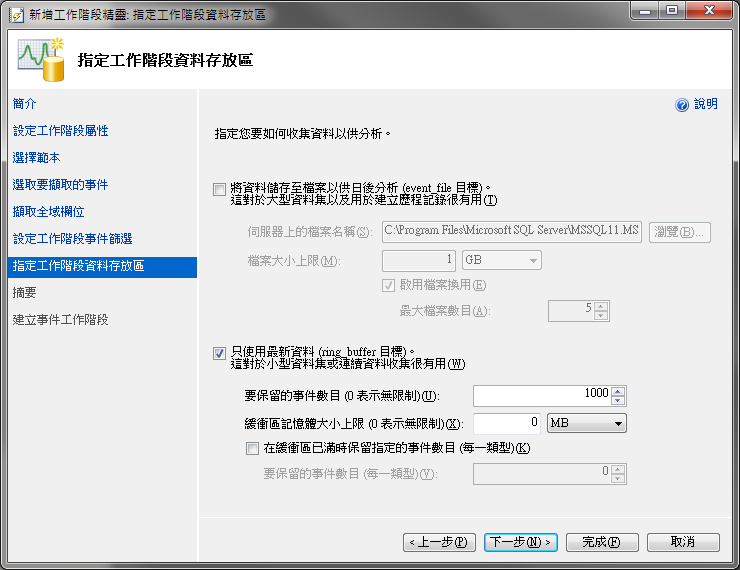
Task: Increase the per-type events to keep spinner
Action: click(618, 469)
